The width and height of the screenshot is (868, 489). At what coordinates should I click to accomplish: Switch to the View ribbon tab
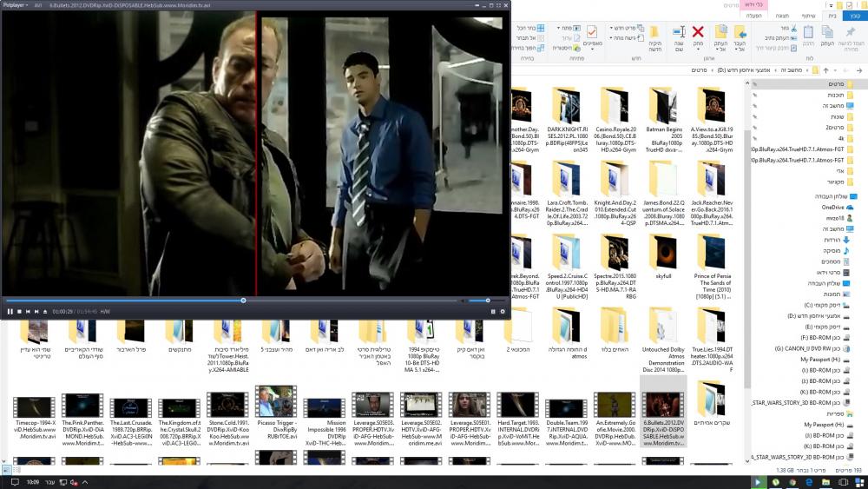tap(782, 16)
